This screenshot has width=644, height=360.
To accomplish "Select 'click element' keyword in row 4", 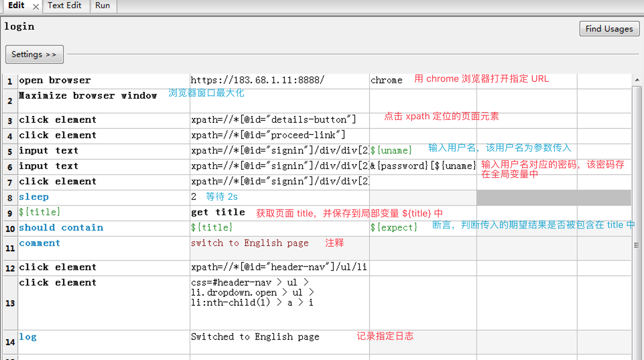I will pos(104,136).
